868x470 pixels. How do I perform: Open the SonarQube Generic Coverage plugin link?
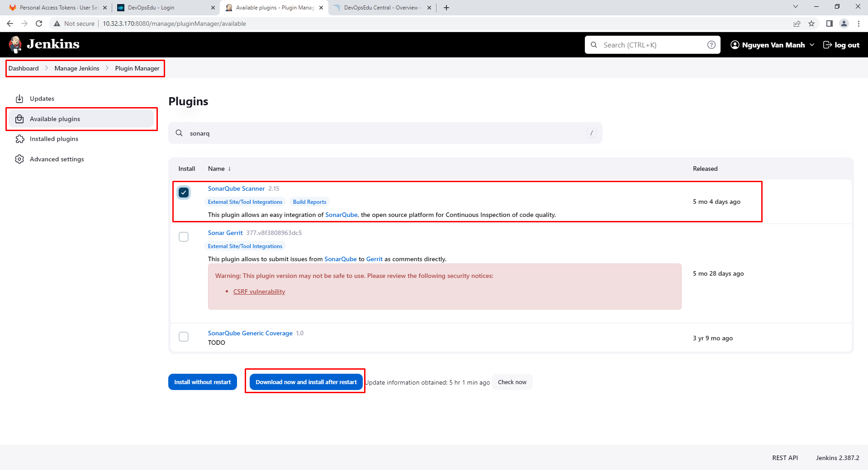[x=250, y=333]
